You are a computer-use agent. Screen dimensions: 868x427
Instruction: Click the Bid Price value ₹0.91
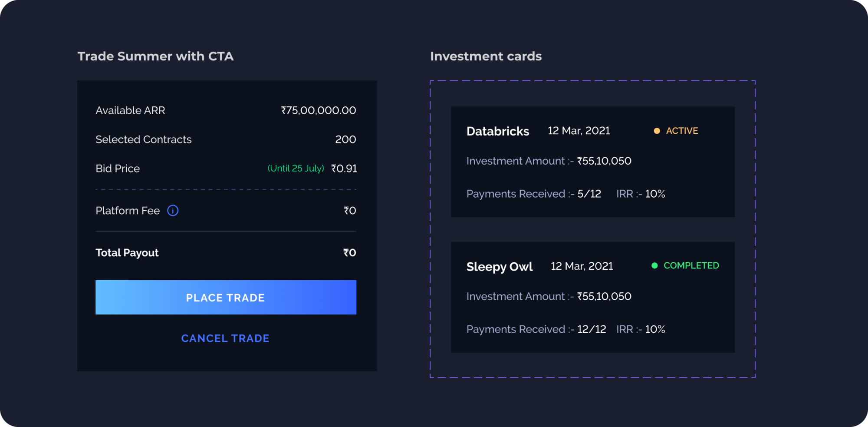click(x=344, y=169)
